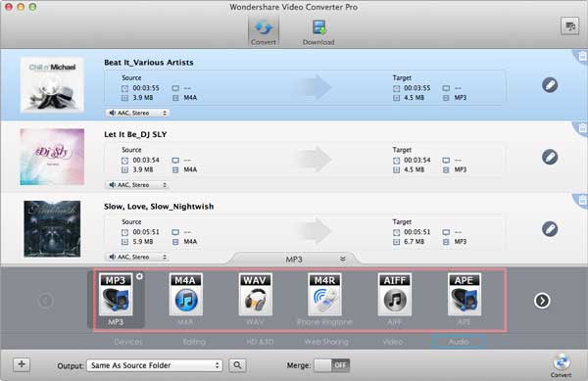Screen dimensions: 588x381
Task: Switch to the Video format tab
Action: point(393,342)
